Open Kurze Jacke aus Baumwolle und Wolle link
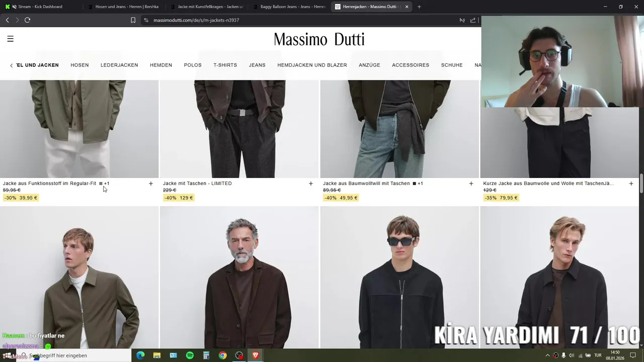644x362 pixels. click(x=548, y=184)
